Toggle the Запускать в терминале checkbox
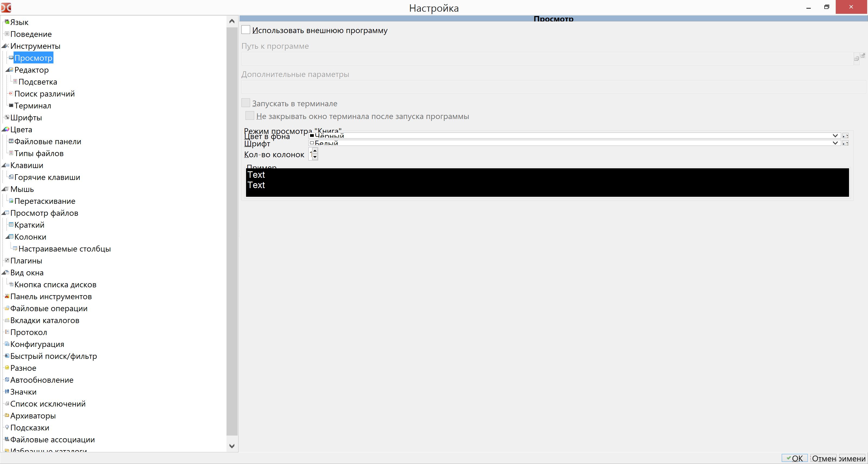 click(x=246, y=103)
